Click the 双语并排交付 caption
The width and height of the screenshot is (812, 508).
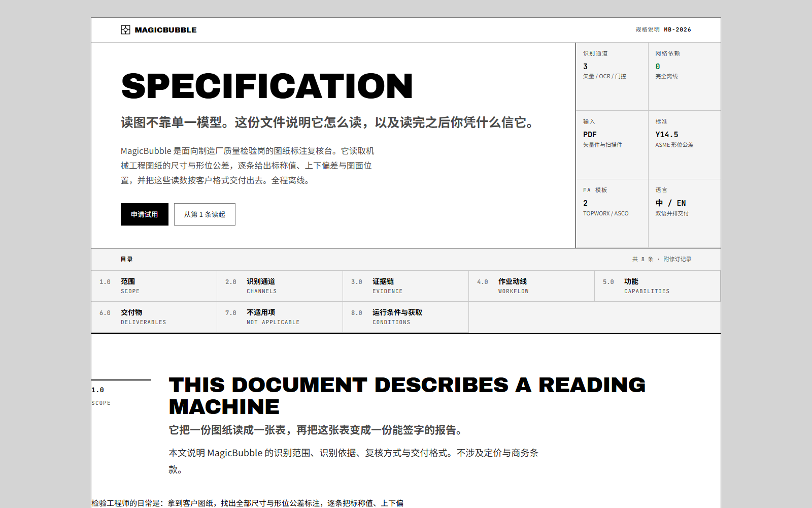[672, 213]
